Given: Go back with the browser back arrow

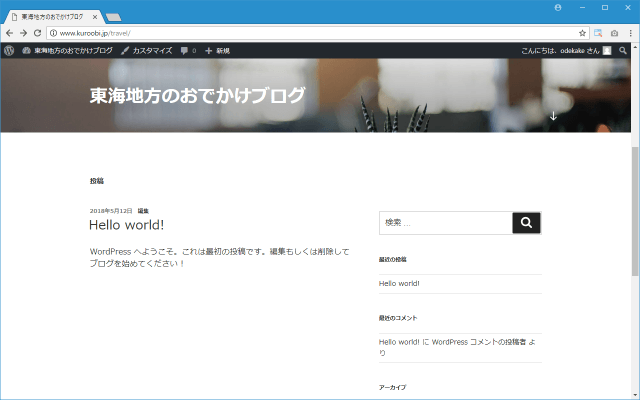Looking at the screenshot, I should (x=9, y=33).
